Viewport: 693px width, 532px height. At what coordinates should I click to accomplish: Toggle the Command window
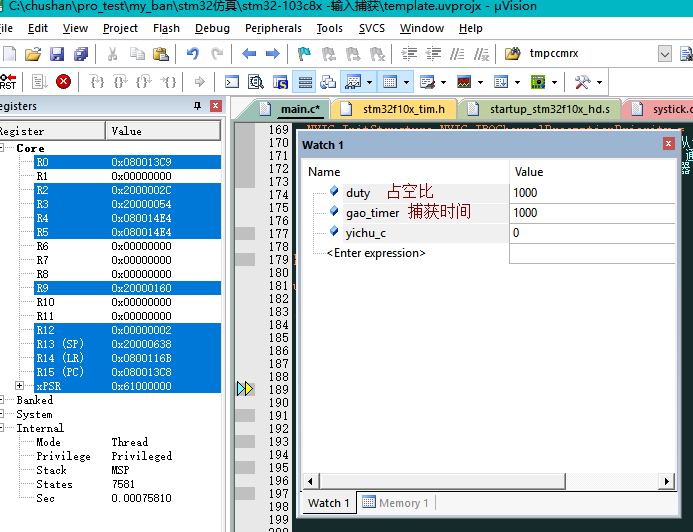pos(232,82)
